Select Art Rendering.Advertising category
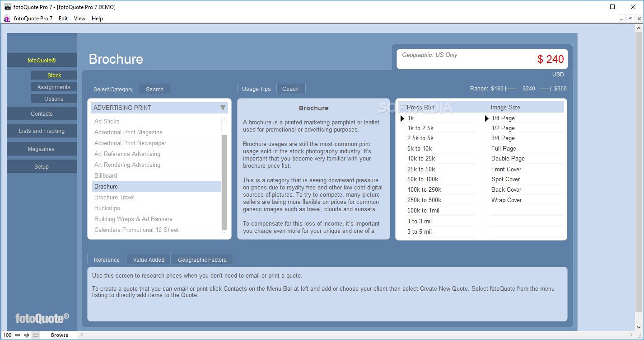The width and height of the screenshot is (644, 340). pyautogui.click(x=157, y=165)
